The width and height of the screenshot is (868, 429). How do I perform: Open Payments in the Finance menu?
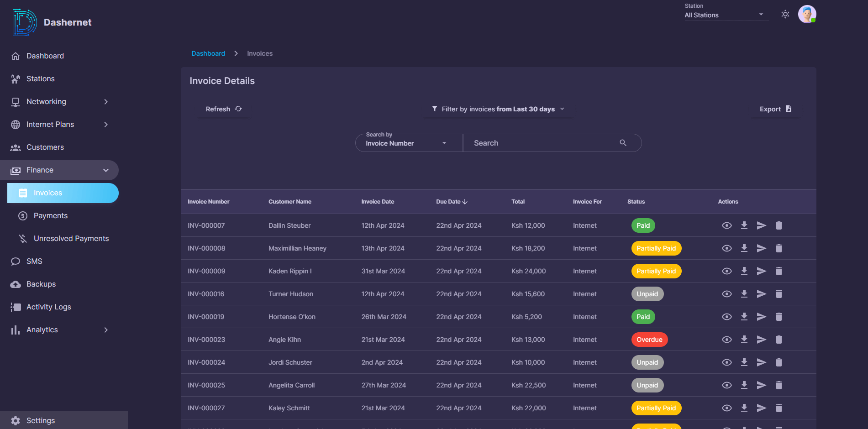(x=51, y=215)
